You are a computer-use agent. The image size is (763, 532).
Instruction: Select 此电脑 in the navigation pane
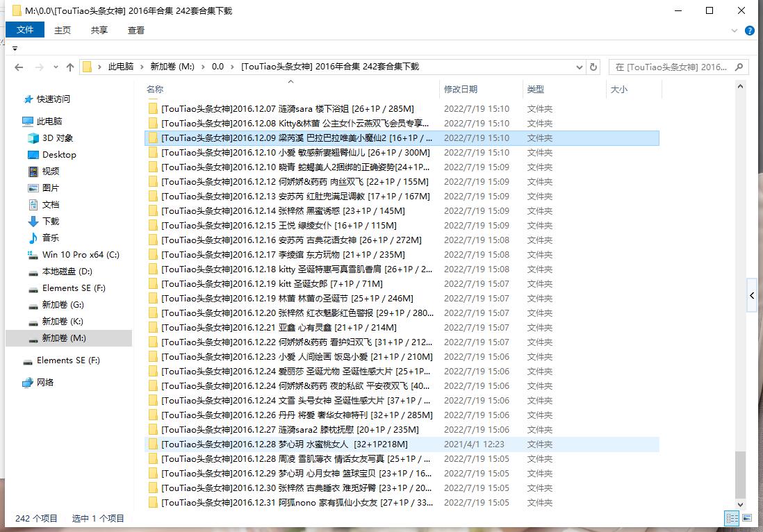49,121
